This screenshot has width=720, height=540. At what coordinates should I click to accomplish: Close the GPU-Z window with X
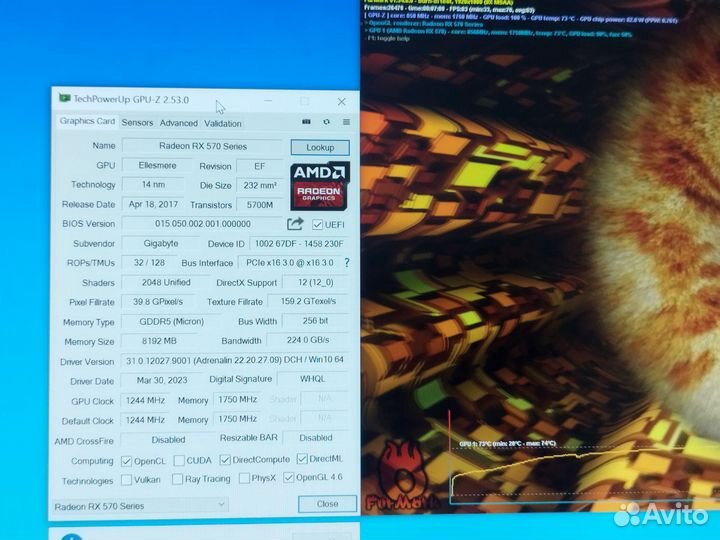pos(342,101)
